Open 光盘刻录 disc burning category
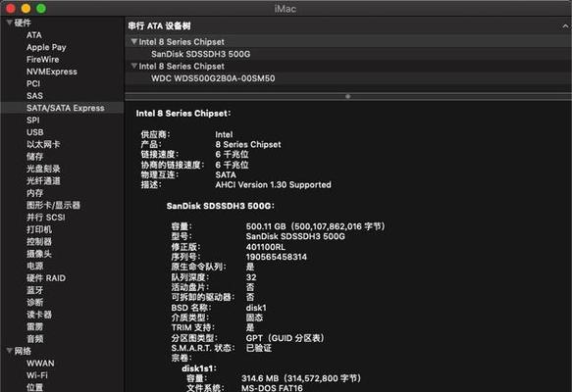 click(x=43, y=169)
